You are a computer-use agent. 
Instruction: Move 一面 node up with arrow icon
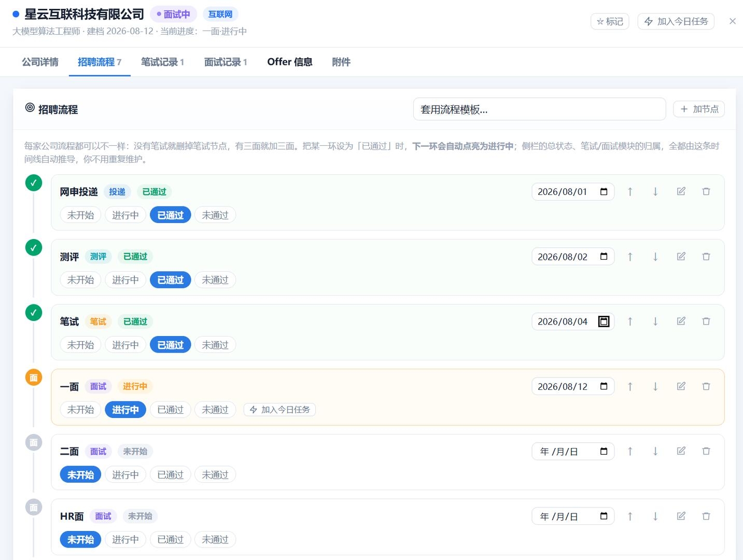pyautogui.click(x=630, y=386)
